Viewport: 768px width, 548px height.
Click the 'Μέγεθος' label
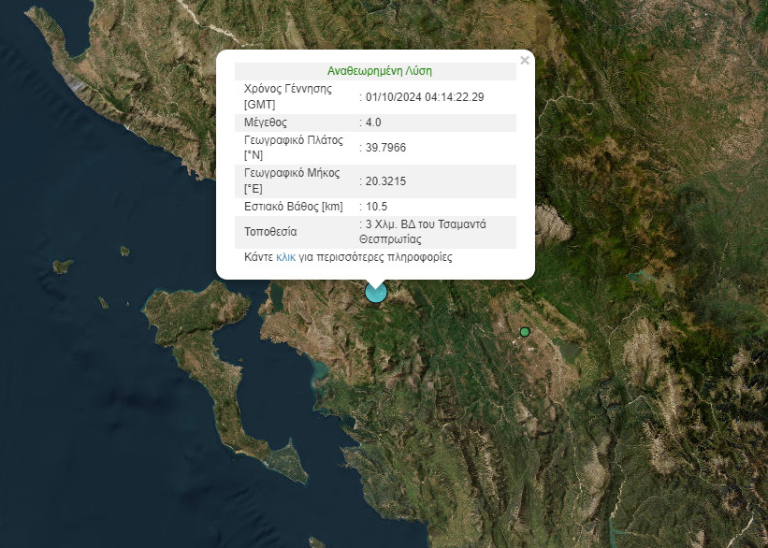point(266,122)
